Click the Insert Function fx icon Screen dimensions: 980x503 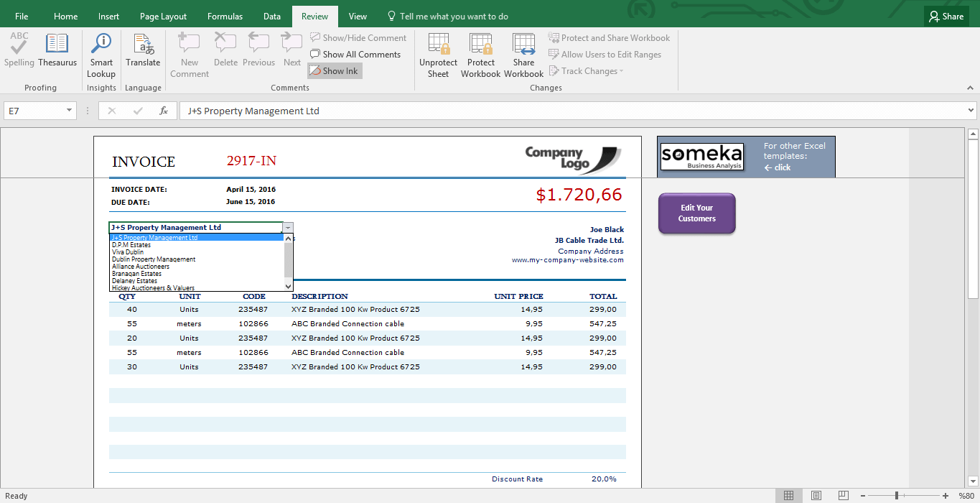coord(164,111)
